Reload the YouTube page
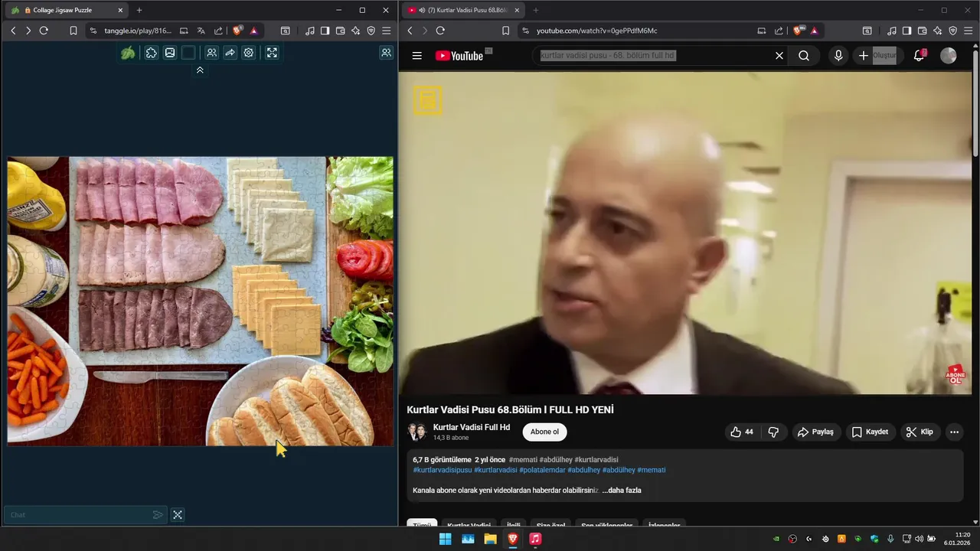980x551 pixels. (440, 31)
